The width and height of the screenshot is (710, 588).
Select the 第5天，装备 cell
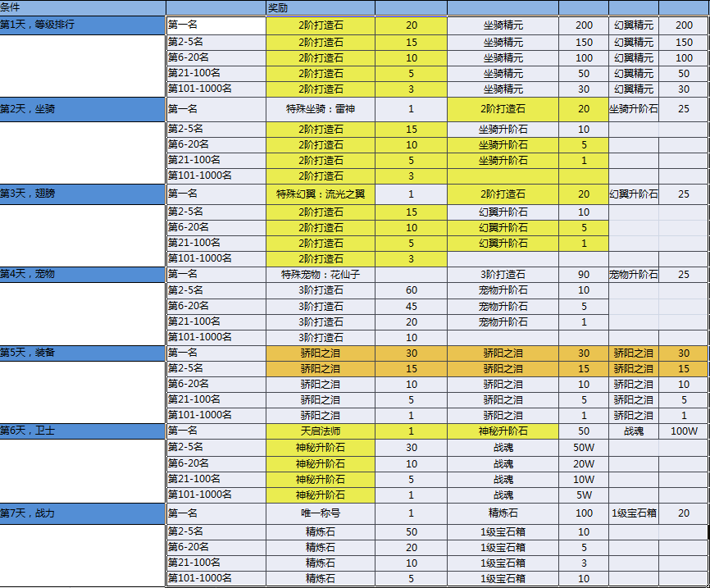82,353
